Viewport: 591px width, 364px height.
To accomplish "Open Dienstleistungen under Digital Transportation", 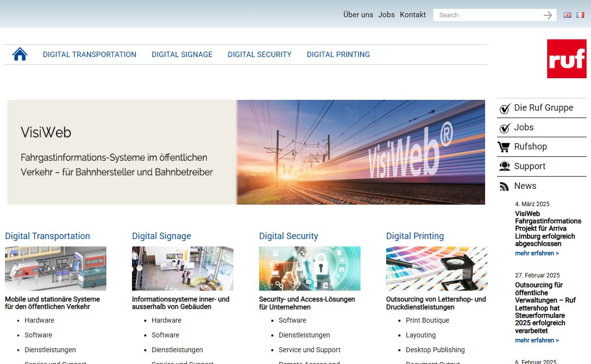I will coord(50,350).
